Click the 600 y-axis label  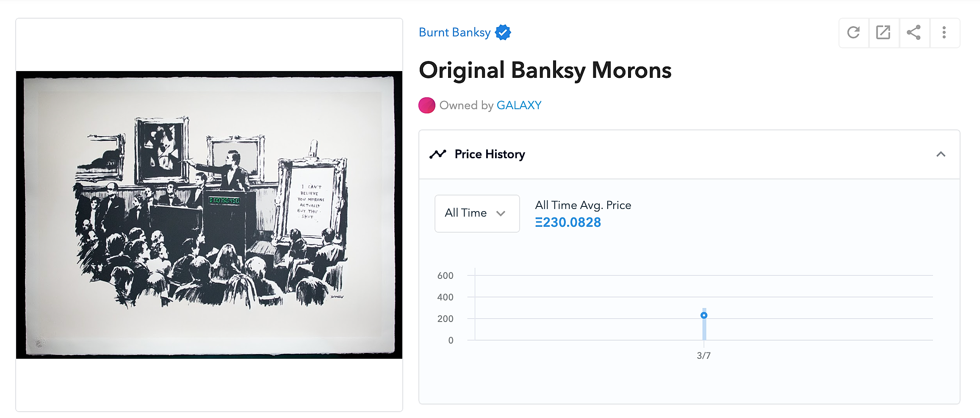(445, 276)
